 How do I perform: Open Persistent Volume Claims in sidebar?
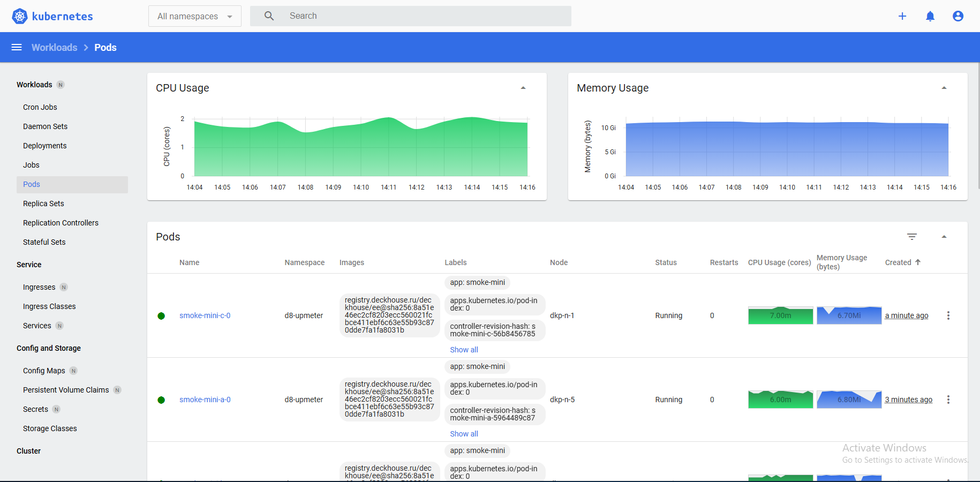pos(66,390)
